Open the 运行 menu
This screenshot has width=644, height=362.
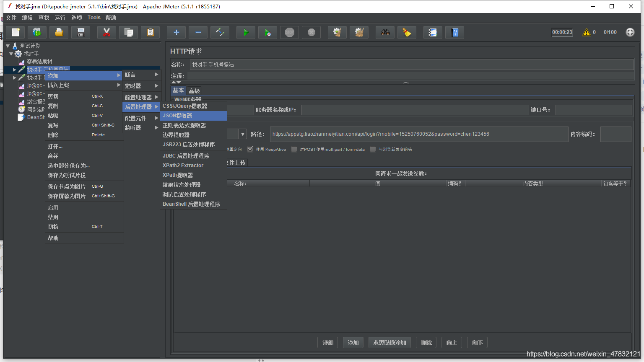(60, 18)
